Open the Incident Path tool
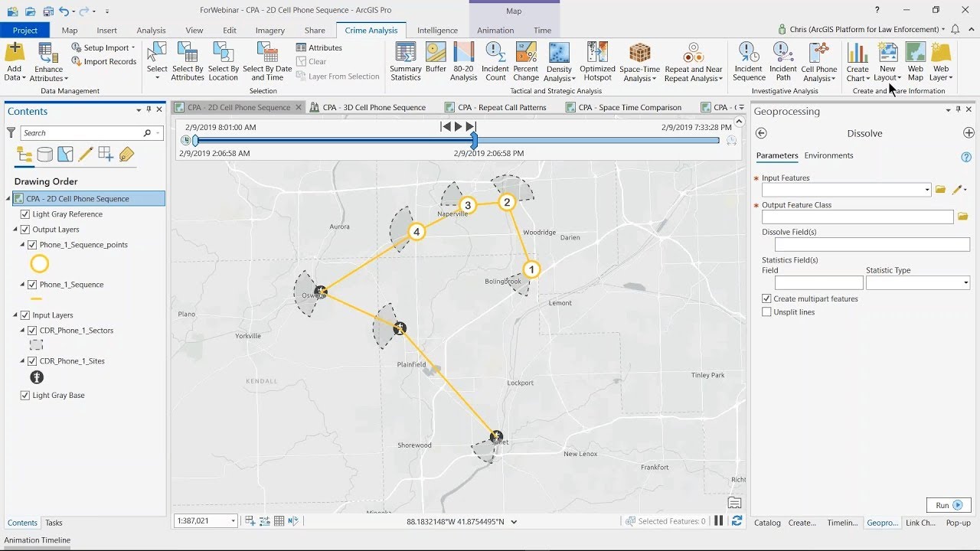Viewport: 980px width, 551px height. [x=782, y=61]
